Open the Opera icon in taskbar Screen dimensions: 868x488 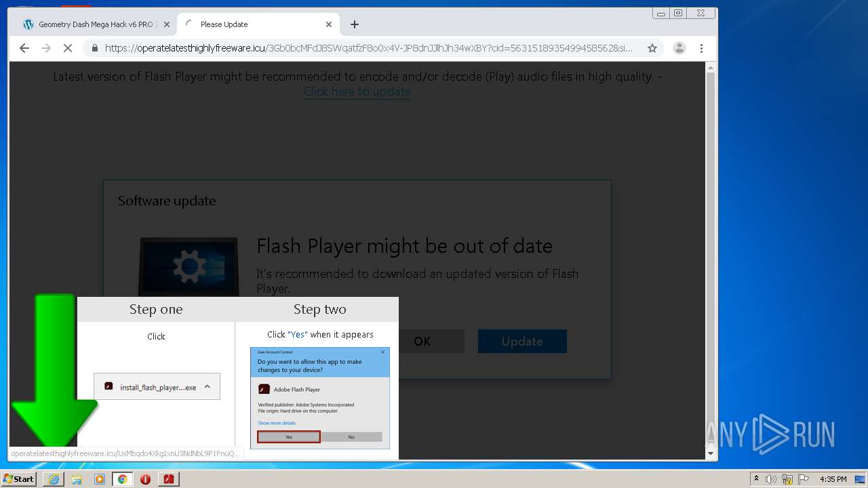(x=145, y=479)
